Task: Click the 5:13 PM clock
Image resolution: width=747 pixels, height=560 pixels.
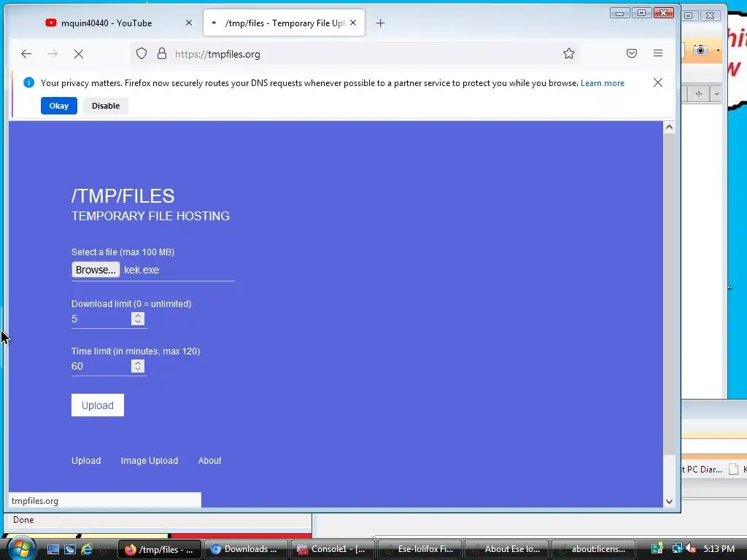Action: [x=719, y=548]
